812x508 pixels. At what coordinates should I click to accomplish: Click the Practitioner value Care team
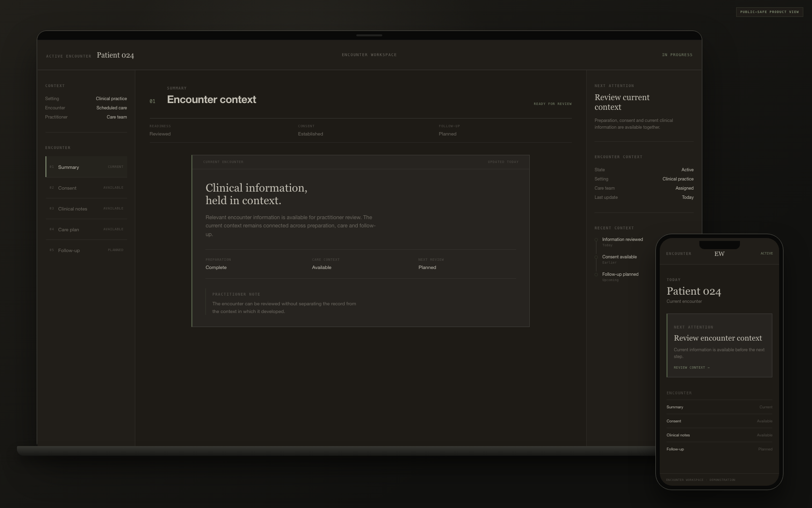(117, 117)
